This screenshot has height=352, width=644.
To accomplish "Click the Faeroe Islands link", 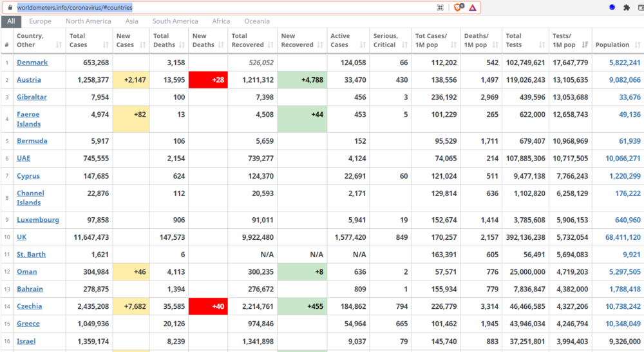I will tap(28, 119).
